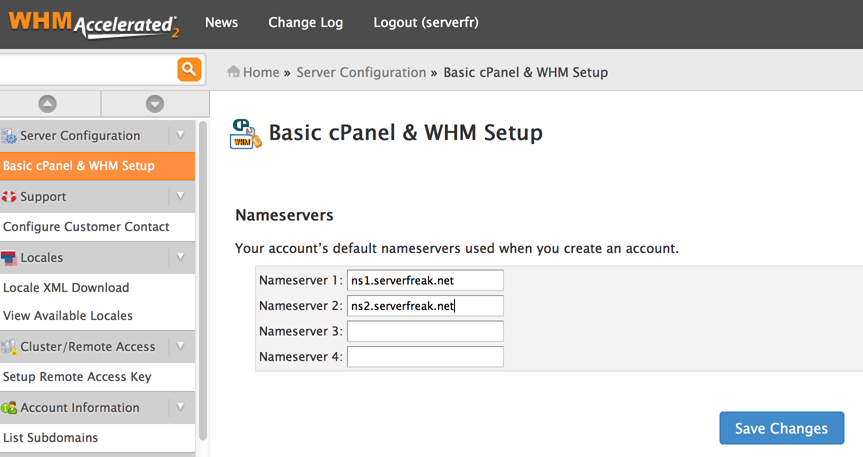Select Basic cPanel & WHM Setup in sidebar
Image resolution: width=863 pixels, height=457 pixels.
click(x=97, y=166)
